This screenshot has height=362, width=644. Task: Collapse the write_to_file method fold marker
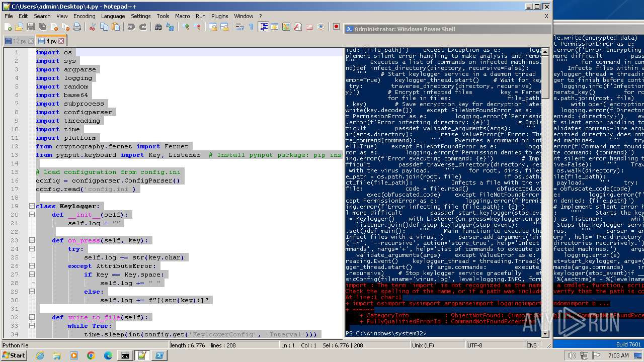(31, 317)
